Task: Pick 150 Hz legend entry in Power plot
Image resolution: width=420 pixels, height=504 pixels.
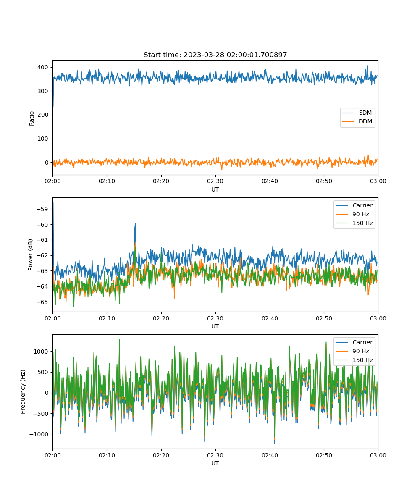Action: point(362,223)
